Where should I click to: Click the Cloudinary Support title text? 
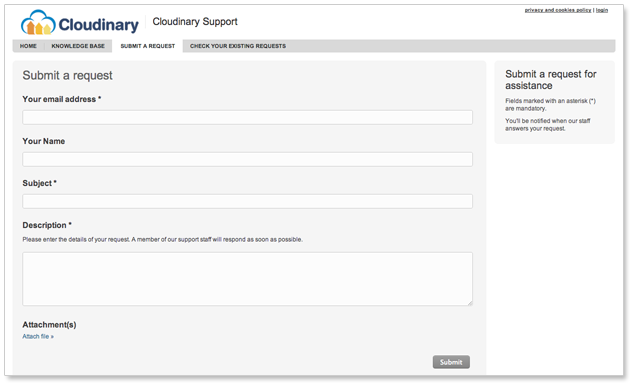[x=195, y=21]
